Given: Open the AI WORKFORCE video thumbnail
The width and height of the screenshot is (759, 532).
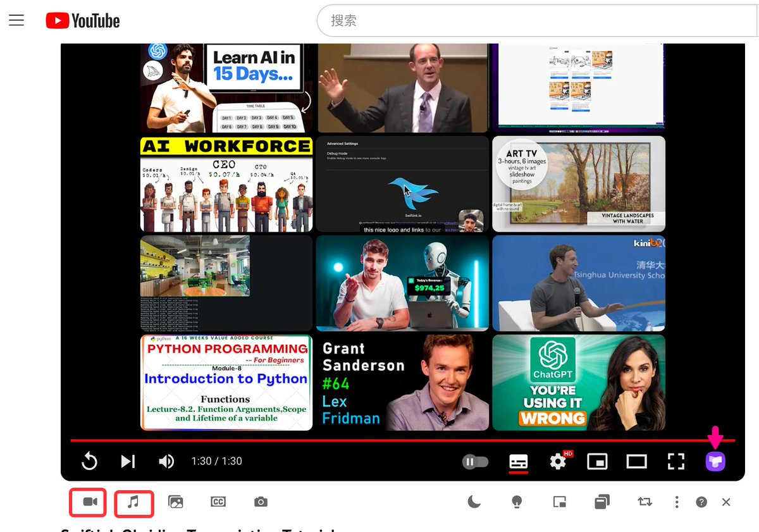Looking at the screenshot, I should point(226,184).
